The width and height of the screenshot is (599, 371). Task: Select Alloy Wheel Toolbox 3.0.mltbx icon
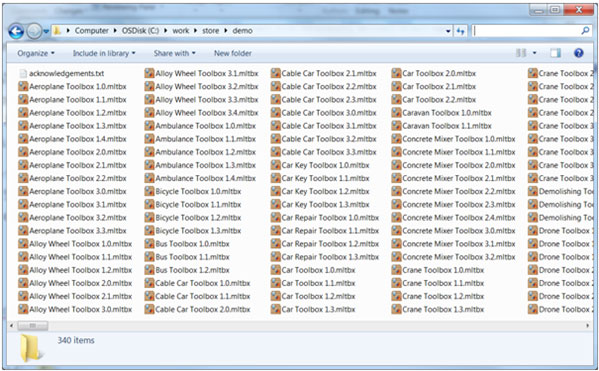coord(23,309)
